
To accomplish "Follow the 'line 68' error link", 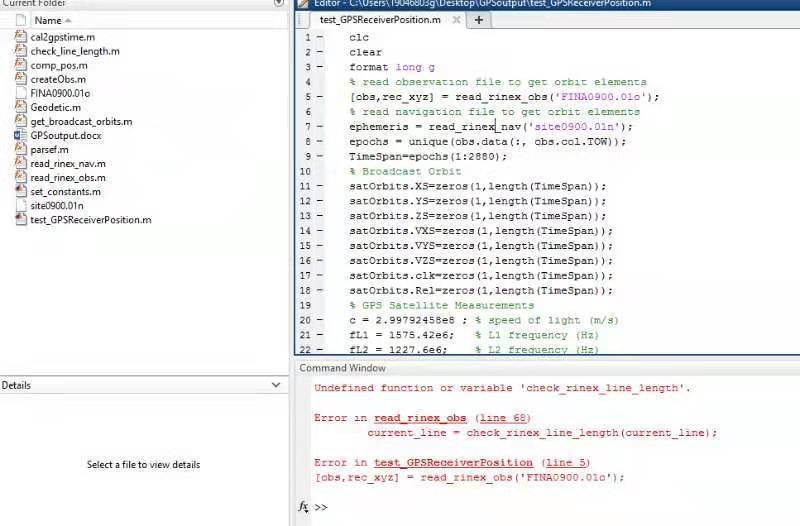I will point(503,418).
